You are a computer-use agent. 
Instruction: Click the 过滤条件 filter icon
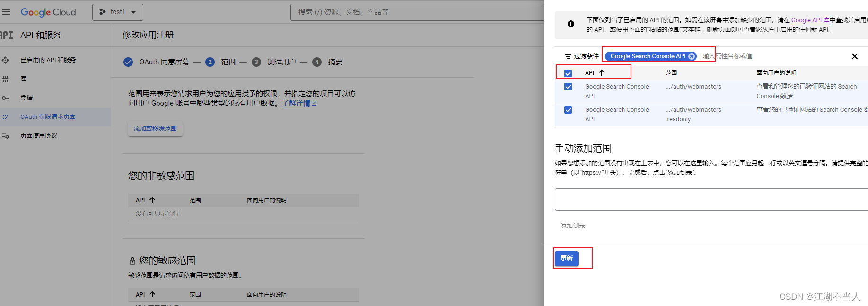click(568, 56)
